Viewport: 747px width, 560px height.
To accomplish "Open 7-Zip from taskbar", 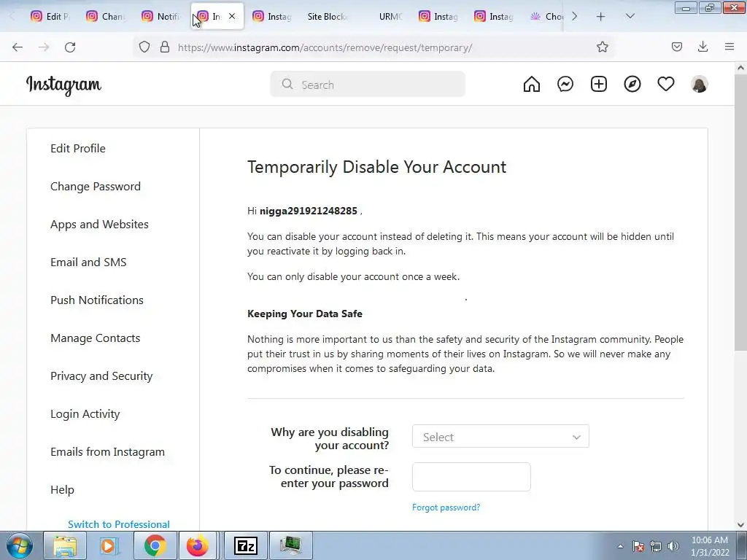I will tap(245, 545).
